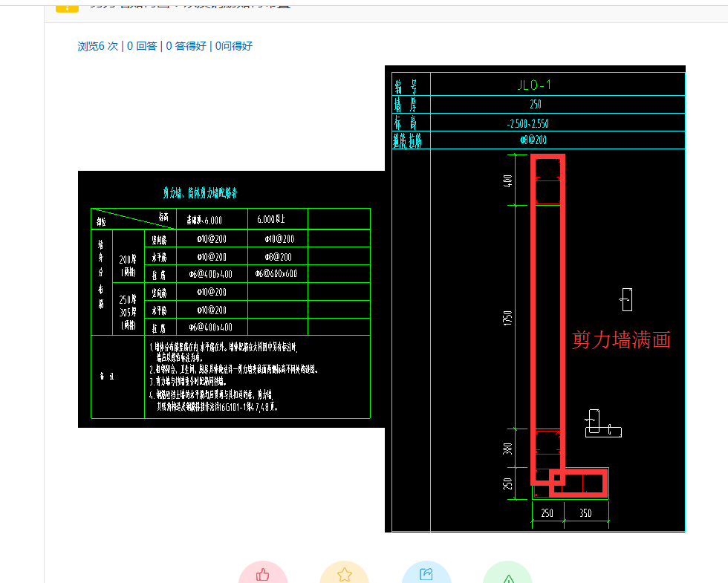Click the "0问得好" link
The height and width of the screenshot is (583, 728).
click(x=233, y=46)
